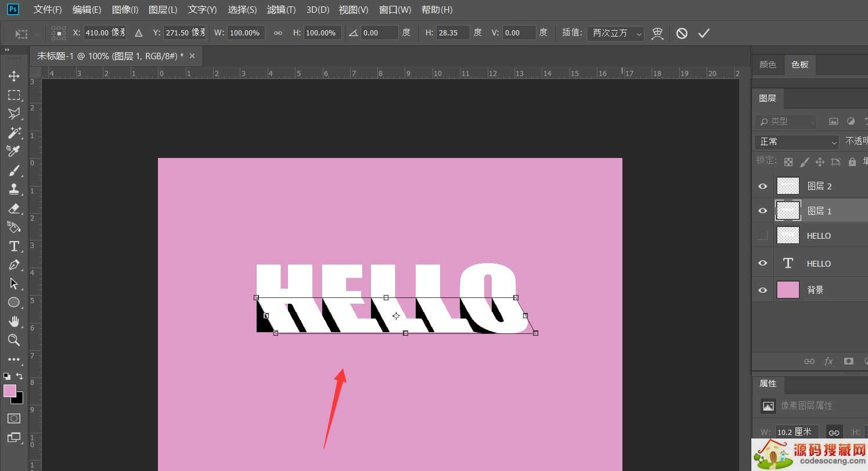Select the Polygonal Lasso tool
This screenshot has height=471, width=868.
(14, 113)
